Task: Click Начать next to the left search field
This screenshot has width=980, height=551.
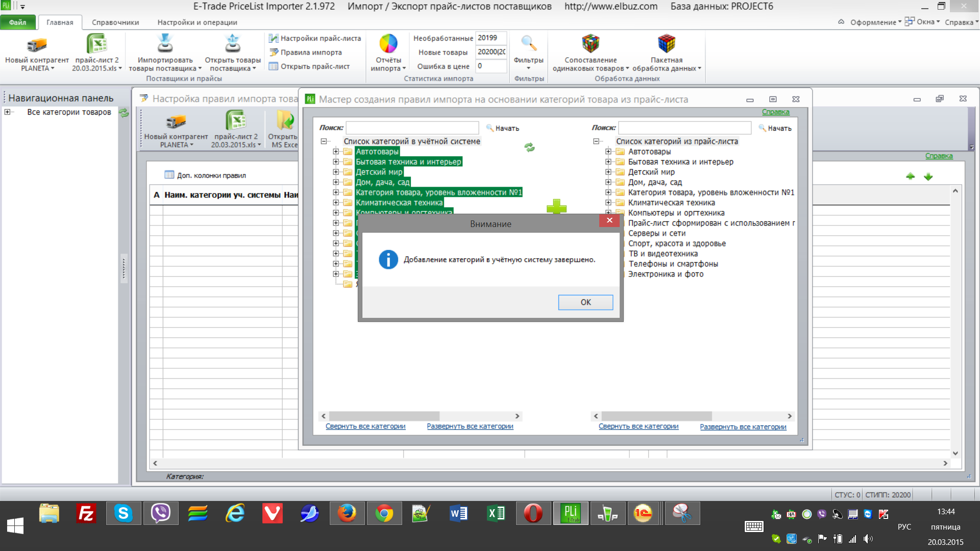Action: tap(503, 128)
